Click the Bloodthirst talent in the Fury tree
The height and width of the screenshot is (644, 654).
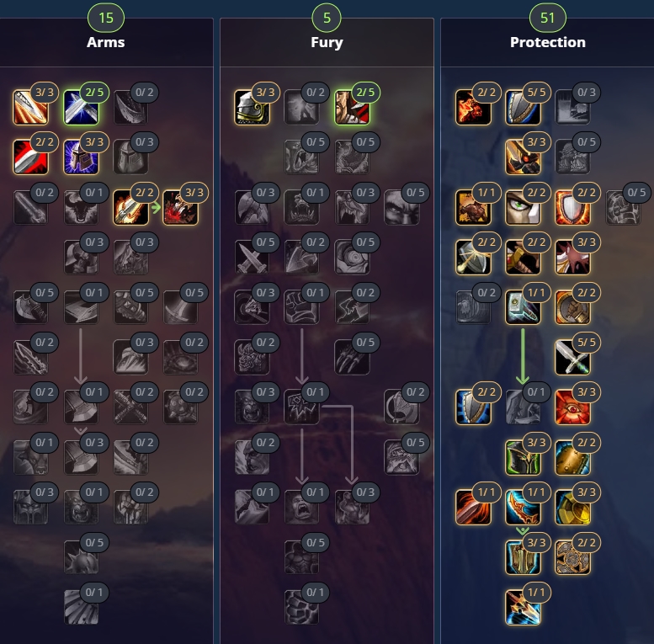[x=301, y=407]
